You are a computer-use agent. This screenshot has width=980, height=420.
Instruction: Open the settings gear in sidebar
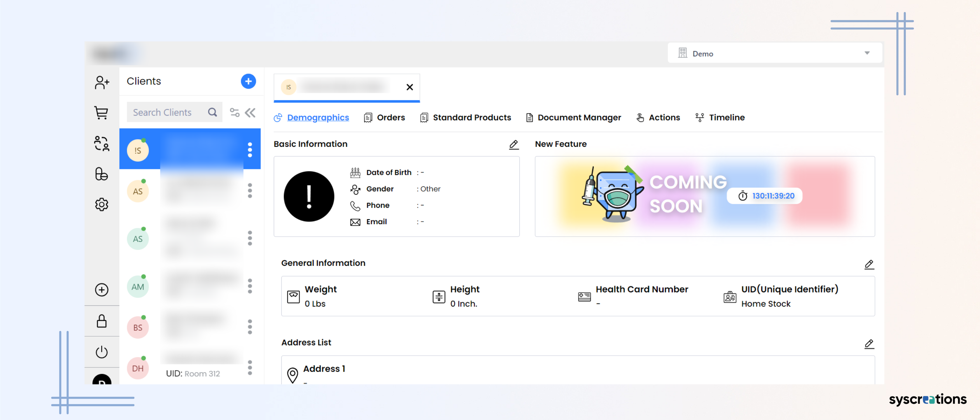pyautogui.click(x=102, y=205)
